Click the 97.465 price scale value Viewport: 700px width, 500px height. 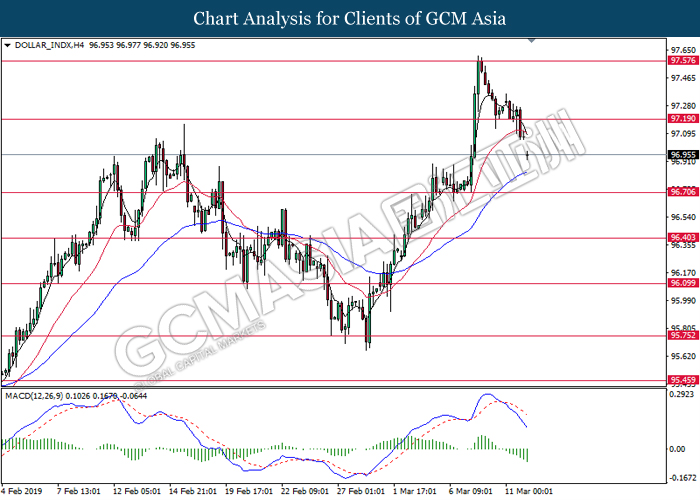tap(683, 78)
